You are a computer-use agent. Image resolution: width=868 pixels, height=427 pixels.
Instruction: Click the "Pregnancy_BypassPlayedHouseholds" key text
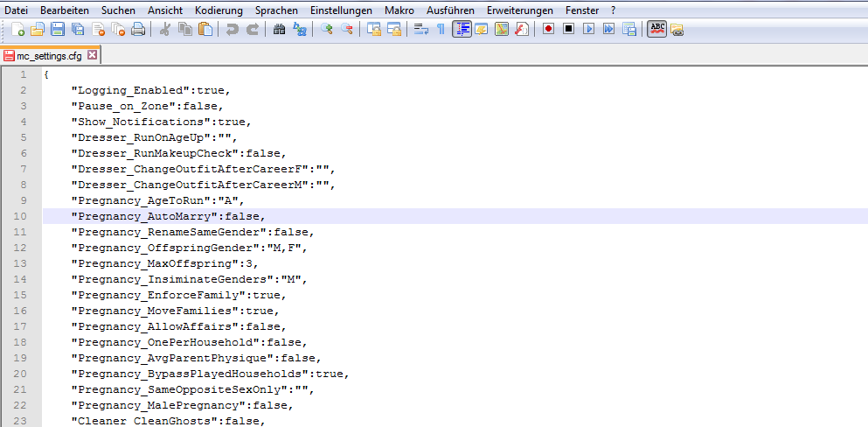click(x=191, y=374)
